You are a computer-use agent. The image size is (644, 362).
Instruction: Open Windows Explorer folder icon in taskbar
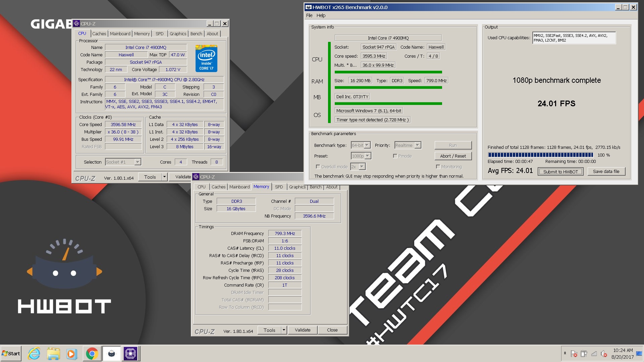click(53, 354)
